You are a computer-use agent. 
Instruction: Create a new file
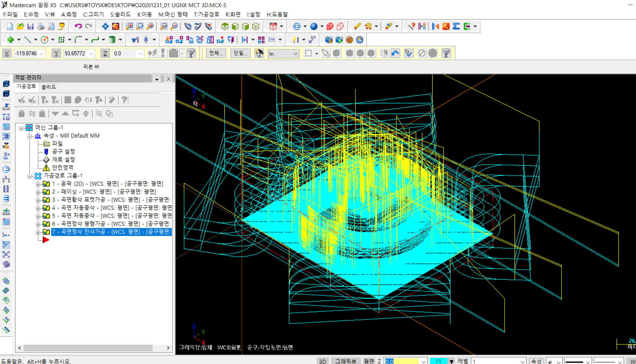tap(10, 26)
